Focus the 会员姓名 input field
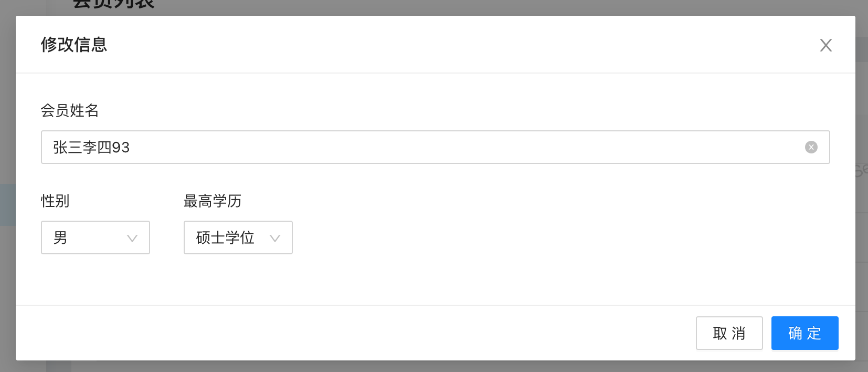 tap(436, 147)
